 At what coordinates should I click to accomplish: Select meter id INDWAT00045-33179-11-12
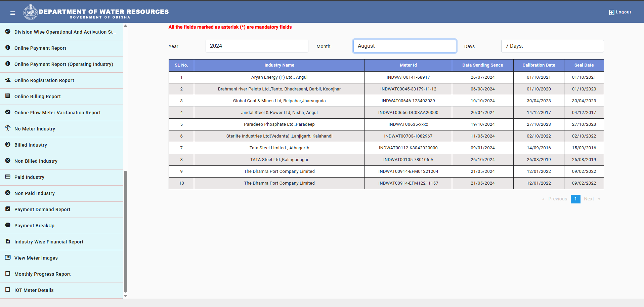(408, 89)
